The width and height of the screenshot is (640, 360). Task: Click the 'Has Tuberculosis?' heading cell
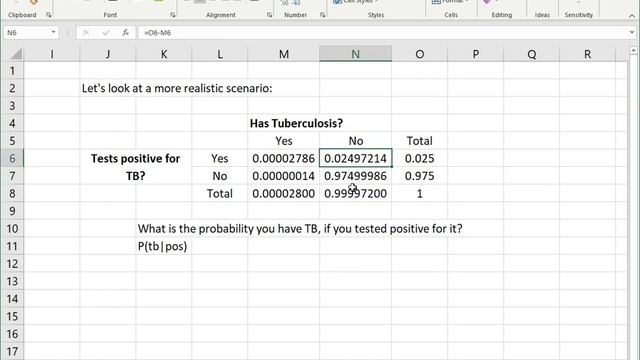click(x=296, y=123)
